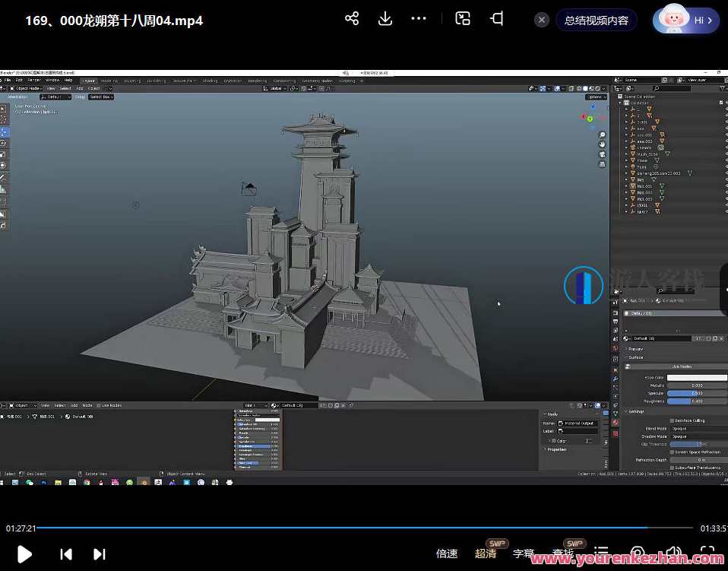Toggle the Collection checkbox in the outliner
728x571 pixels.
[720, 102]
